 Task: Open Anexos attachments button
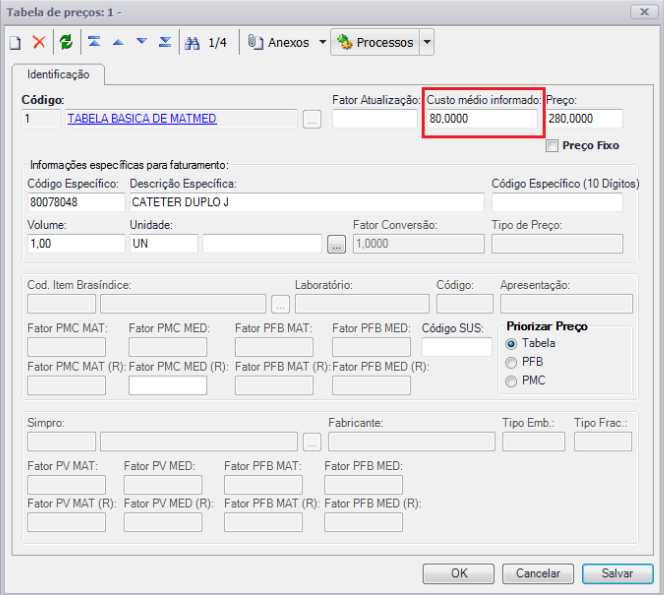(x=279, y=42)
